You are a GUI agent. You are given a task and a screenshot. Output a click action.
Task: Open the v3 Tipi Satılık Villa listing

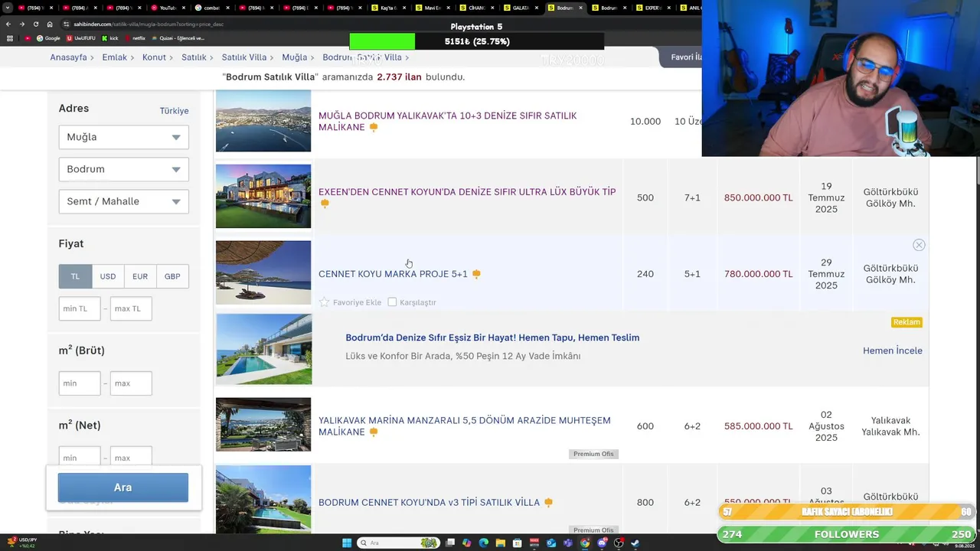[429, 503]
